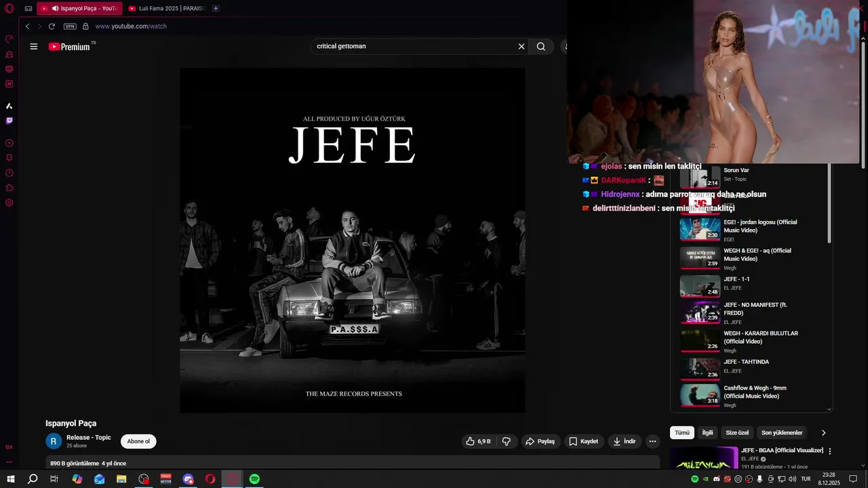Select the İlgili filter chip
Viewport: 868px width, 488px height.
707,432
